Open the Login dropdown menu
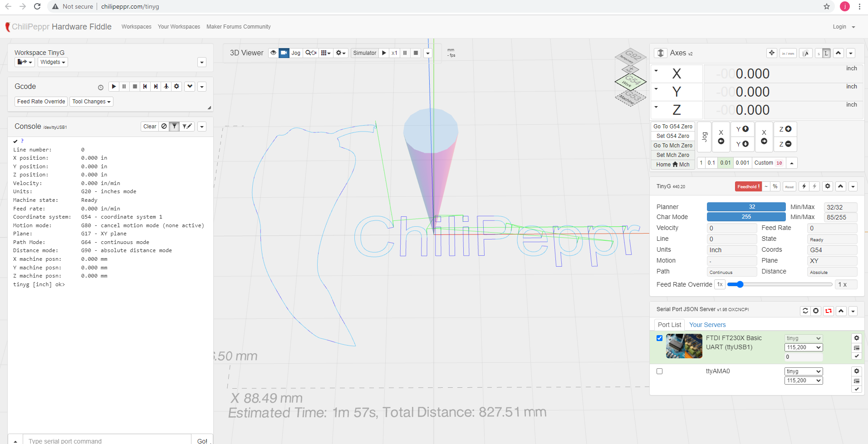This screenshot has width=868, height=444. coord(844,27)
